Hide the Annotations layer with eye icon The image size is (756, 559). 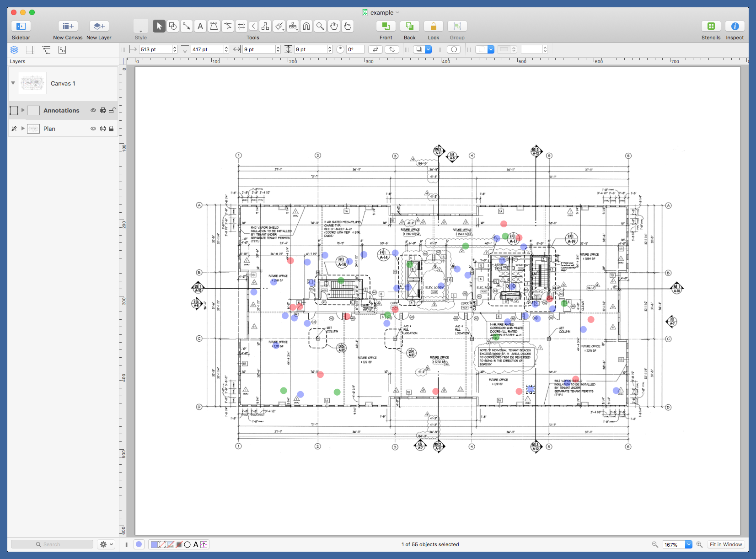coord(93,110)
